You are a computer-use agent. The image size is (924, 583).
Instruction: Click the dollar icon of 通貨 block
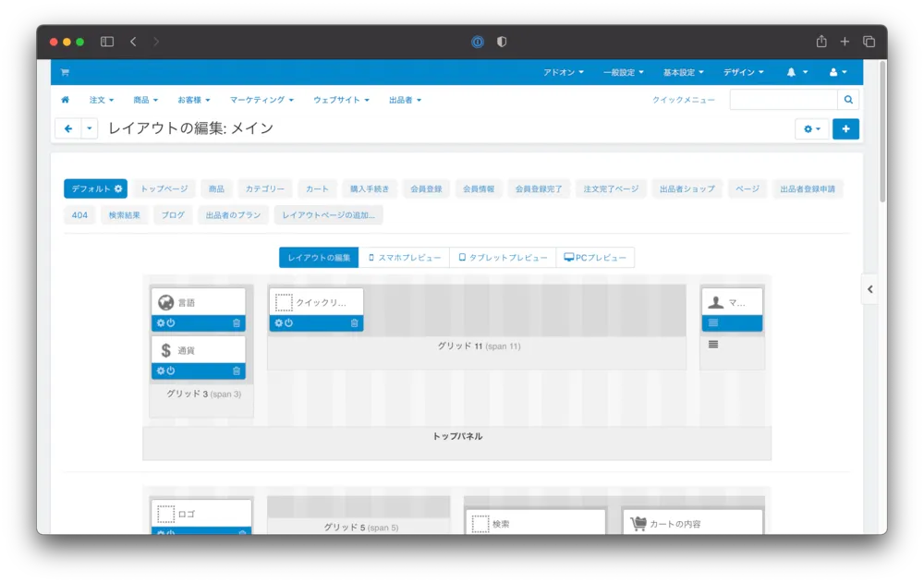(166, 350)
